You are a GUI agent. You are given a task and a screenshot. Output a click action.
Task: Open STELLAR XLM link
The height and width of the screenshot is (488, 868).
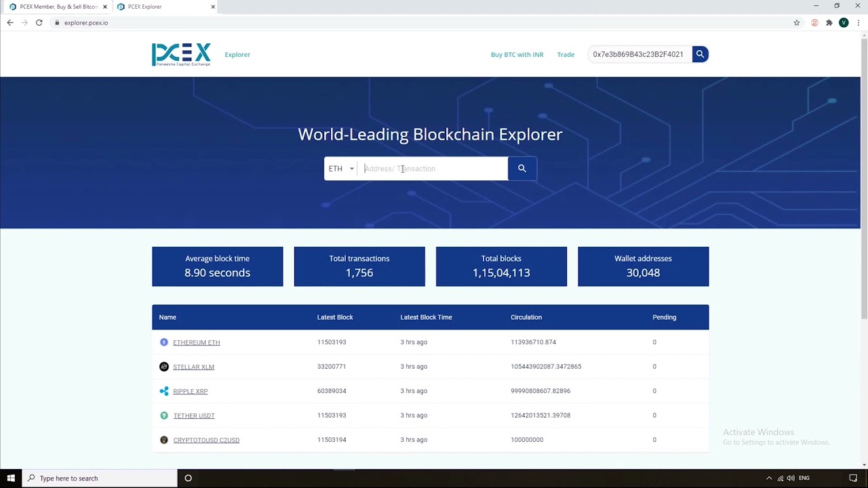coord(193,367)
